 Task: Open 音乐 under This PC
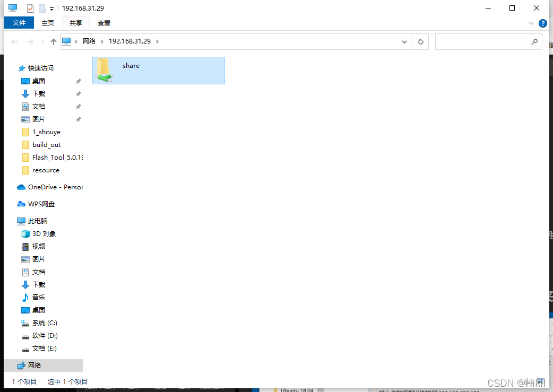tap(39, 297)
